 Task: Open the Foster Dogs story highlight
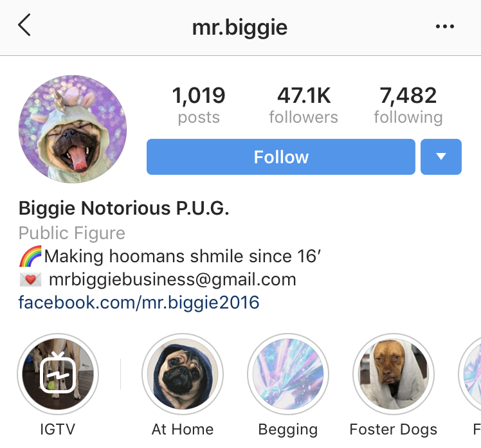tap(394, 374)
